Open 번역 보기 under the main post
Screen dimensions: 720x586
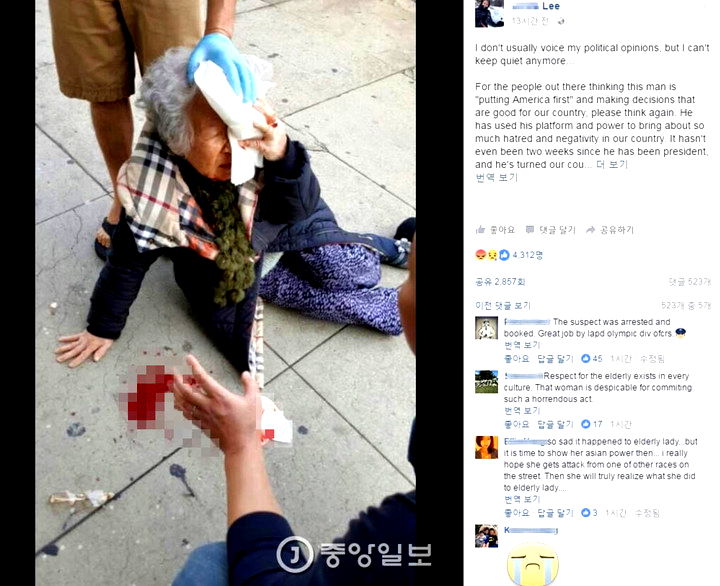coord(496,178)
